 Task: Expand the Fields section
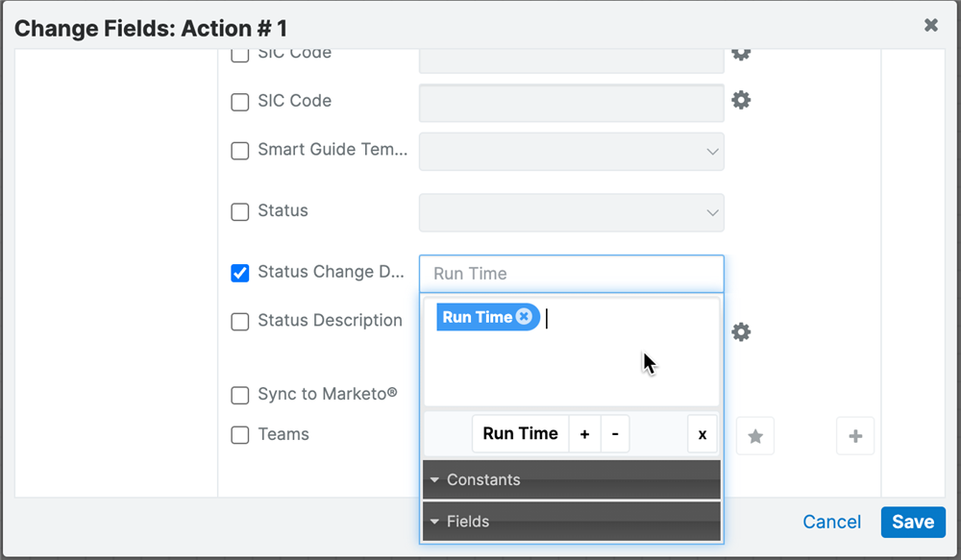571,522
